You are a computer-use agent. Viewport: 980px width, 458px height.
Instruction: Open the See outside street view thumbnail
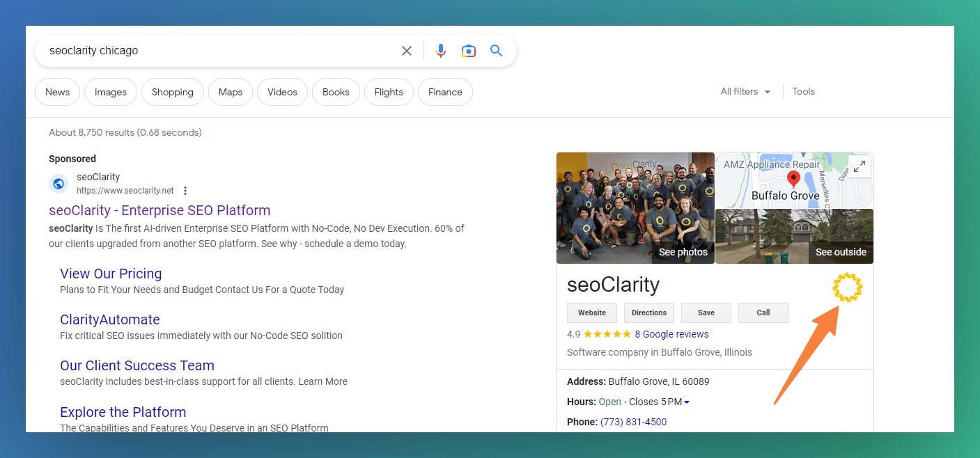pos(795,237)
